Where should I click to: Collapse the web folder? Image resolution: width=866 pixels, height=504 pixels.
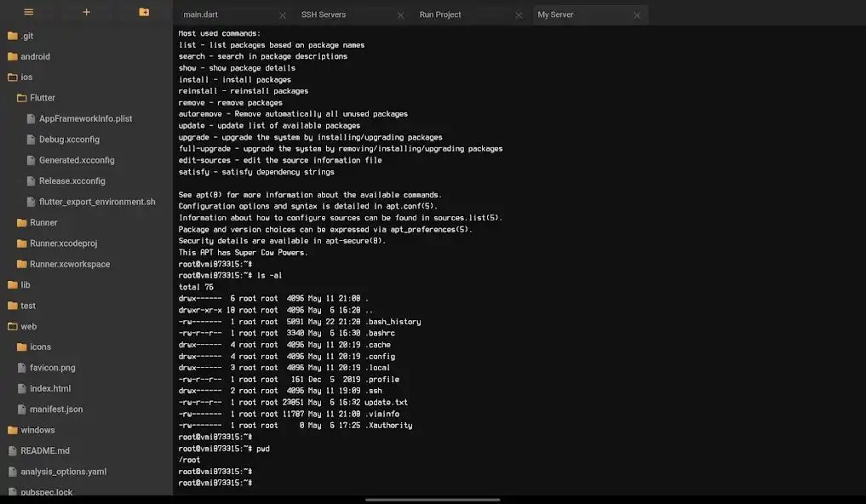(28, 326)
